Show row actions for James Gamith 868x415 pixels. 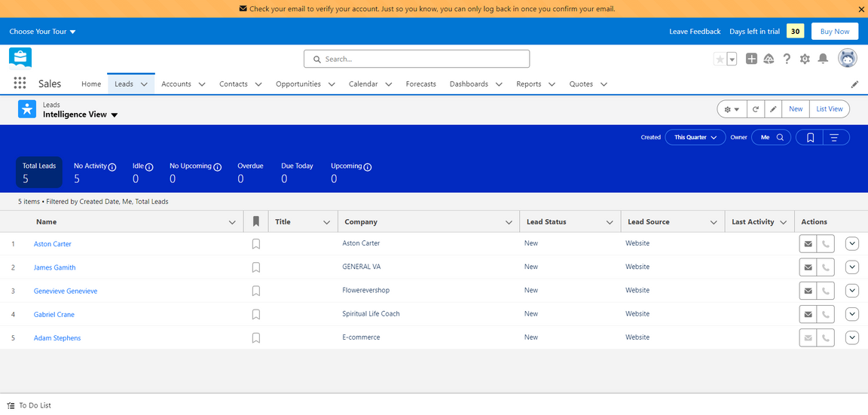coord(852,267)
